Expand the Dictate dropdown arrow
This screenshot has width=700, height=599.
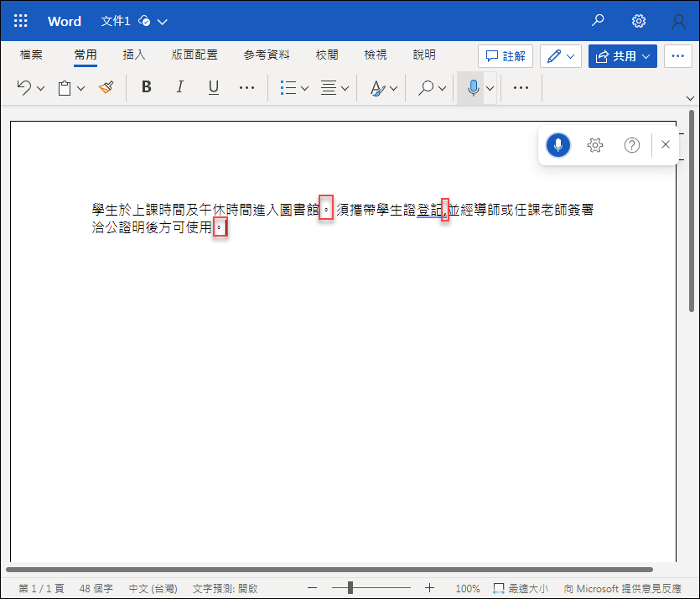point(490,88)
